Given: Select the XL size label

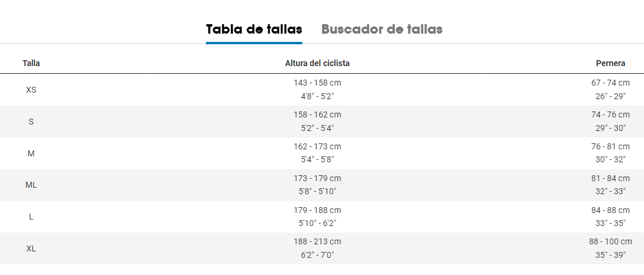Looking at the screenshot, I should click(x=31, y=248).
